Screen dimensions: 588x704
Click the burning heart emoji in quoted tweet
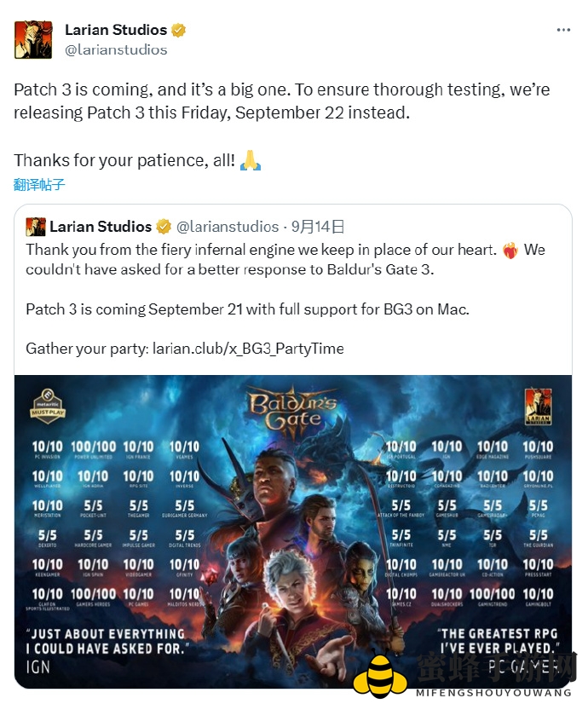(510, 250)
